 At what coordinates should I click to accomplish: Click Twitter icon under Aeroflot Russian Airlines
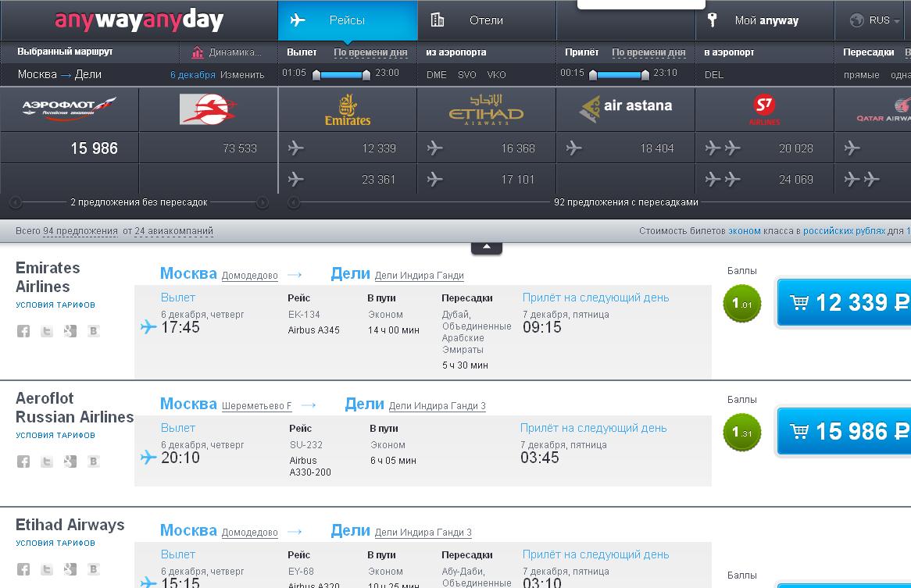[47, 461]
